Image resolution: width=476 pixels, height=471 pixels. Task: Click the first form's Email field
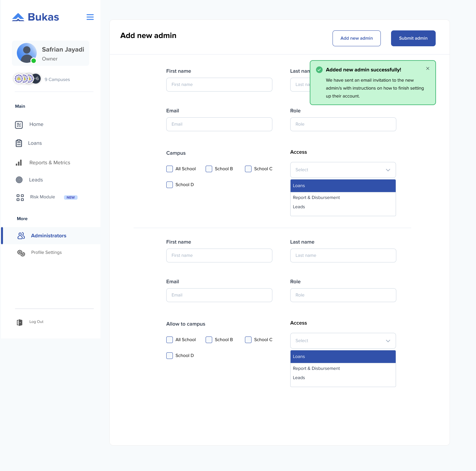pos(219,124)
